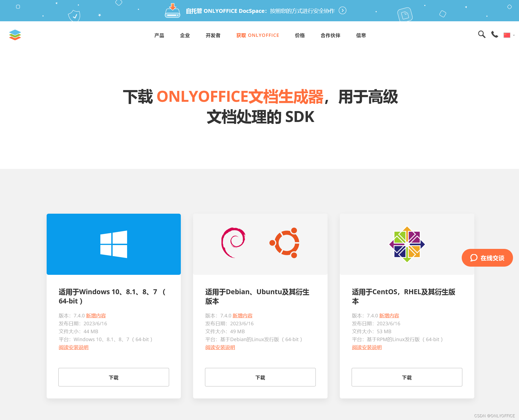Click the Debian swirl logo
Screen dimensions: 519x420
233,243
